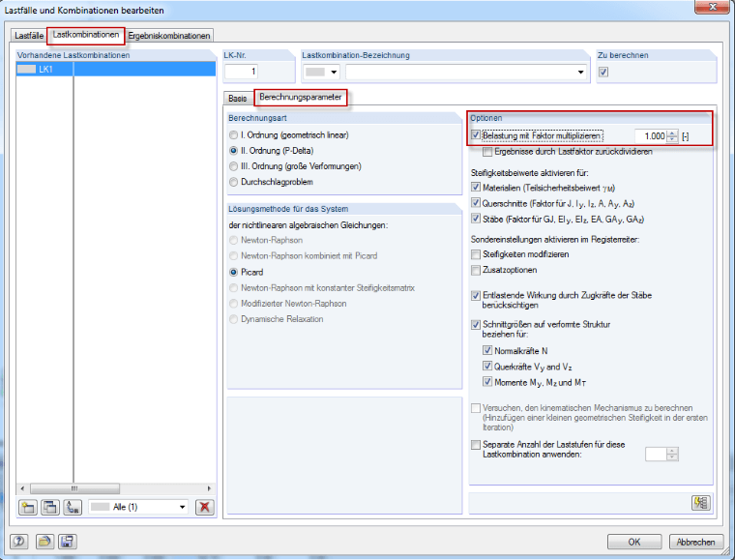Toggle Querschnitte stiffness factor checkbox
The image size is (735, 560).
pyautogui.click(x=476, y=203)
